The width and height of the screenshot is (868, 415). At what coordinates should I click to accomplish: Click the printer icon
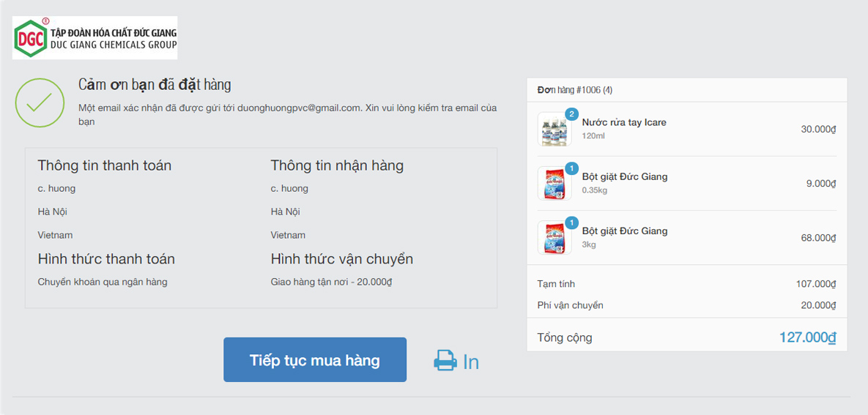coord(445,361)
